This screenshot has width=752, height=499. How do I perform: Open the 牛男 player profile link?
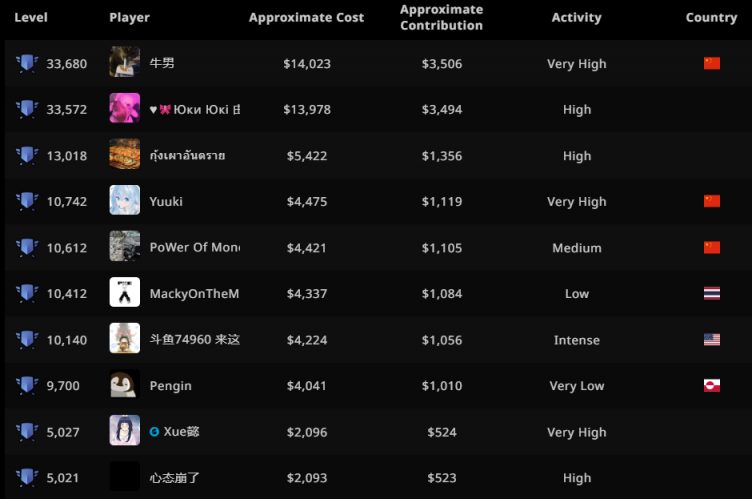(161, 64)
